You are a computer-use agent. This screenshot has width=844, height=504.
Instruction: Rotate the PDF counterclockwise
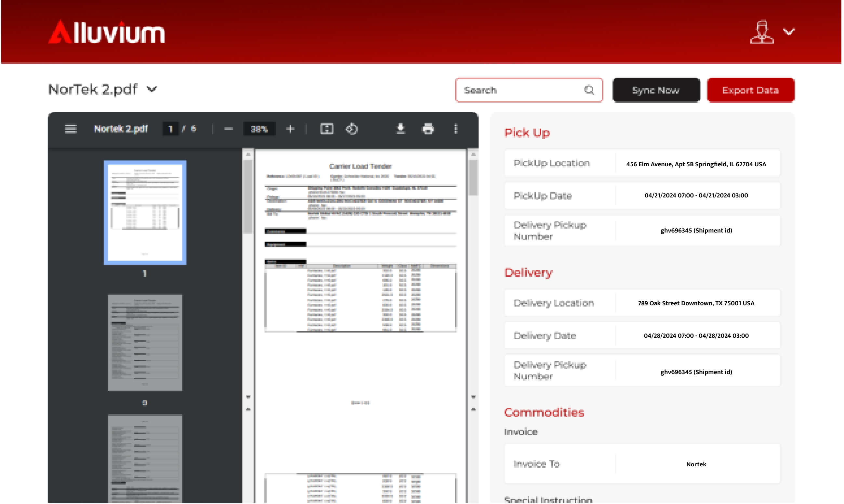pyautogui.click(x=351, y=129)
